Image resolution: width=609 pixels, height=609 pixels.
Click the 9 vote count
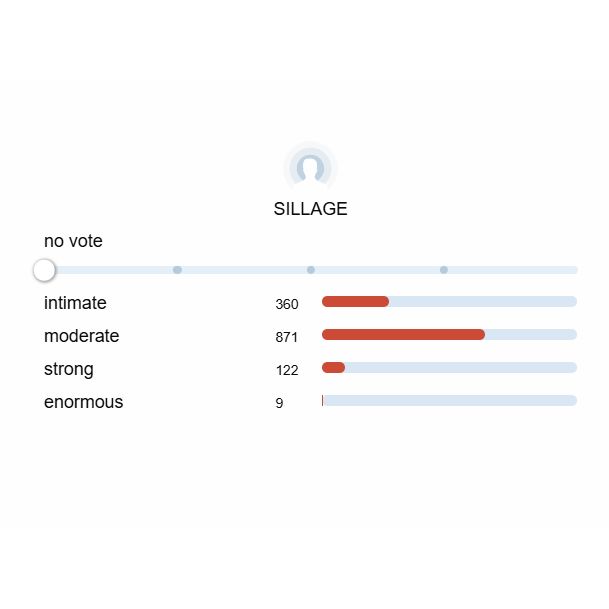pos(280,403)
